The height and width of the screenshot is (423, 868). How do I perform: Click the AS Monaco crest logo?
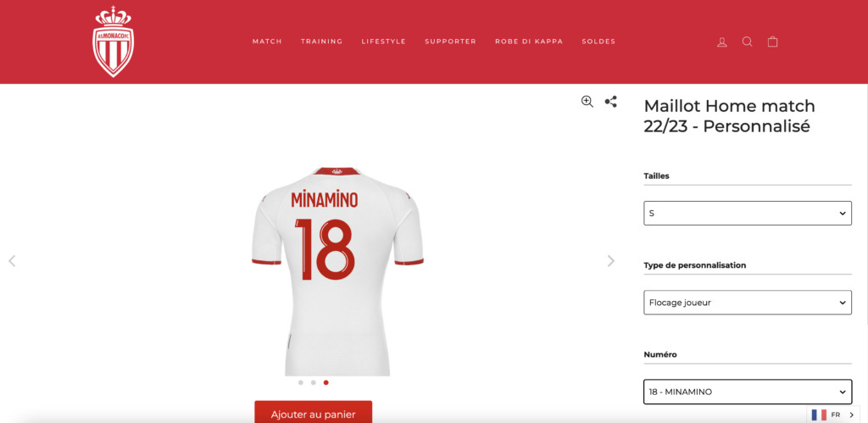click(113, 42)
